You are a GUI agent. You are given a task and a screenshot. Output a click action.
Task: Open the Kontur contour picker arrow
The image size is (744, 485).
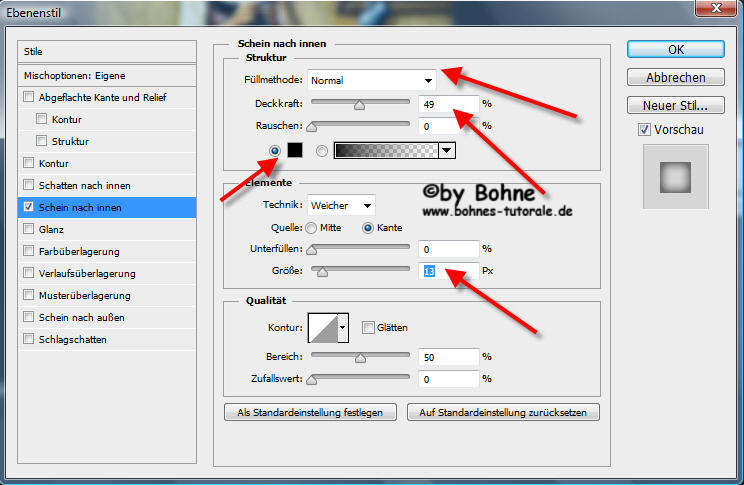345,327
